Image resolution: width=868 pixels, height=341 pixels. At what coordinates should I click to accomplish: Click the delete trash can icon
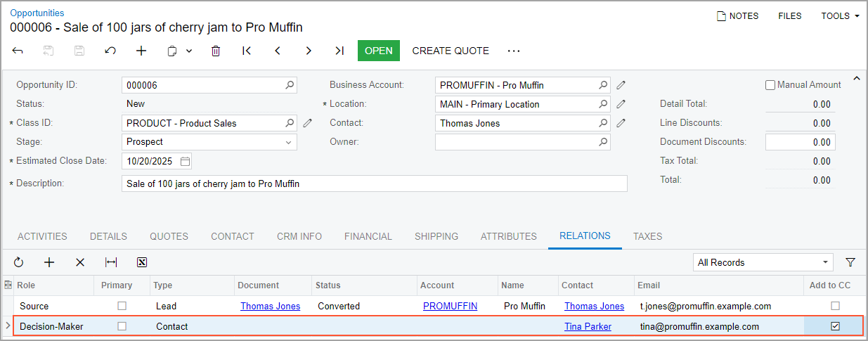(216, 51)
